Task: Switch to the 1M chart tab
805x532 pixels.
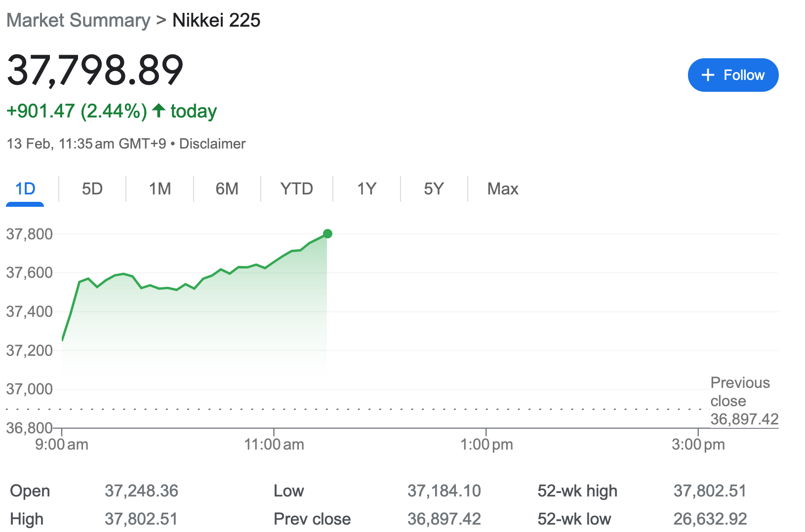Action: (160, 189)
